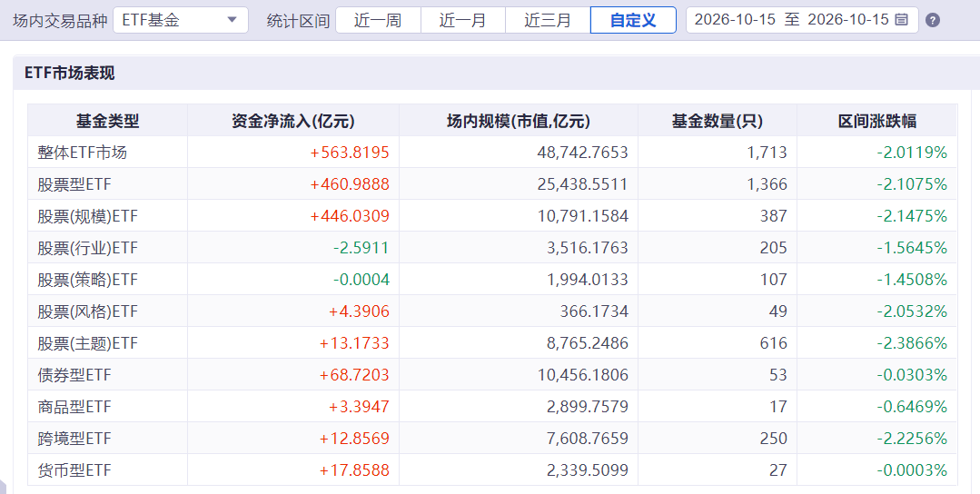This screenshot has height=494, width=980.
Task: Click the 基金类型 column header
Action: pos(107,121)
